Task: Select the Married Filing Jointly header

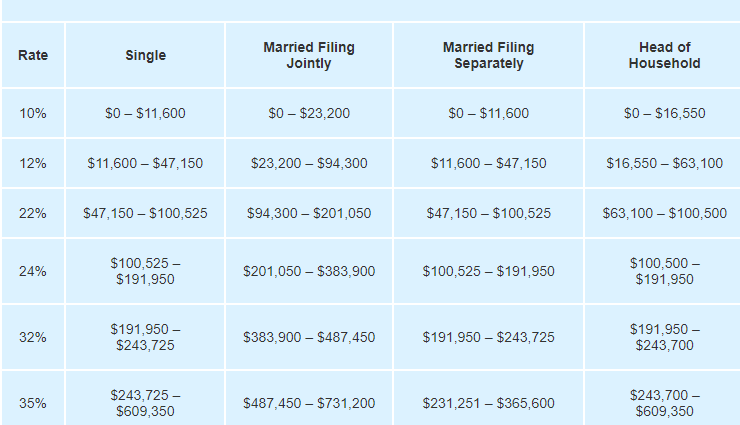Action: pyautogui.click(x=309, y=55)
